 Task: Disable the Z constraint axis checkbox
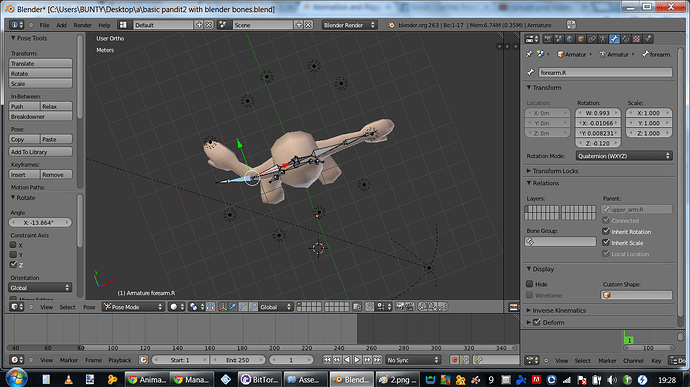click(13, 265)
